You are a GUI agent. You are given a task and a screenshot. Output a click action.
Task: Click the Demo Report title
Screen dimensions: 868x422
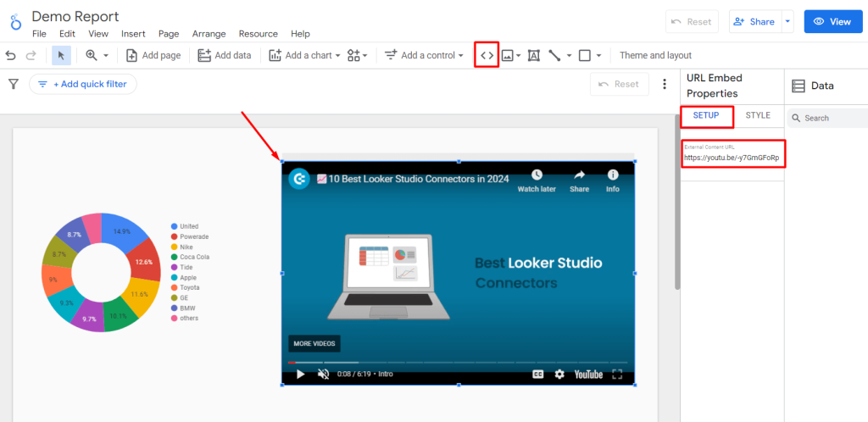pyautogui.click(x=75, y=17)
